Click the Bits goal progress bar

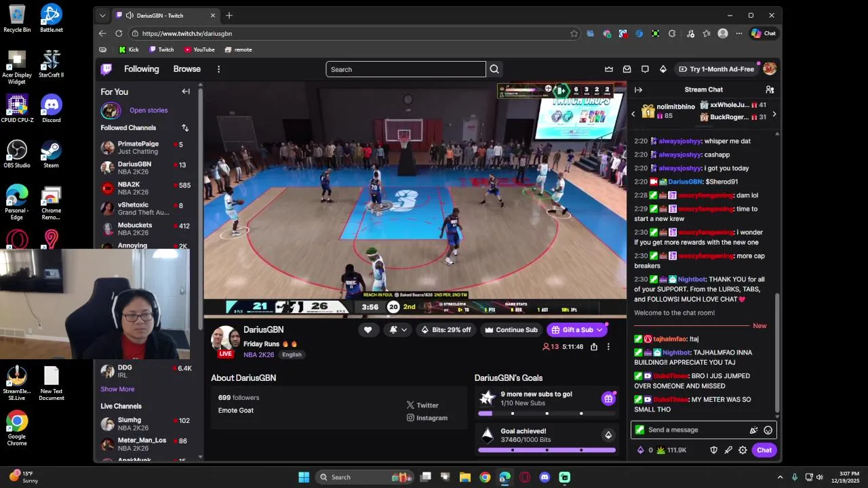point(547,450)
